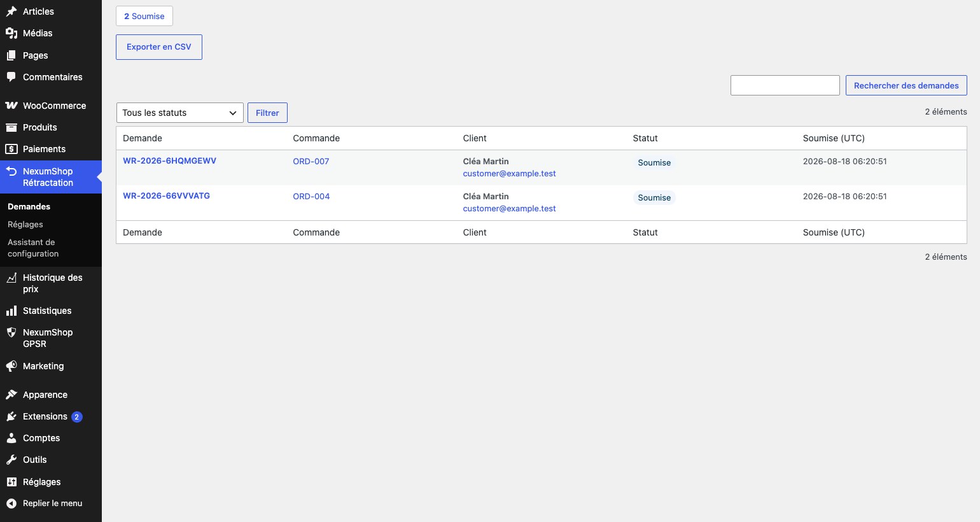Collapse sidebar via Replier le menu text
Screen dimensions: 980x522
(x=53, y=503)
